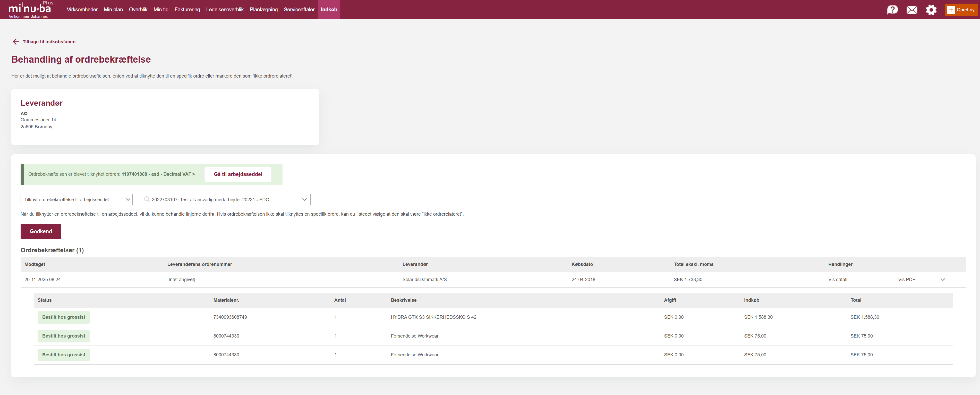
Task: Click the search magnifier in order field
Action: tap(147, 199)
